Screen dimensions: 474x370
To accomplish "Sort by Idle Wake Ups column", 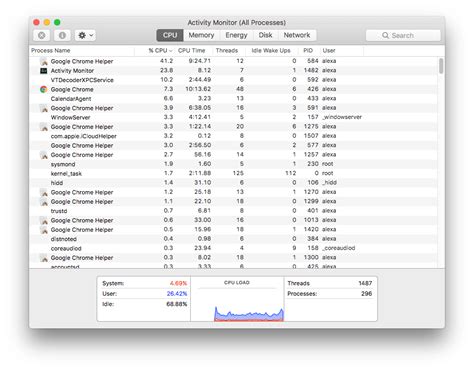I will coord(271,51).
